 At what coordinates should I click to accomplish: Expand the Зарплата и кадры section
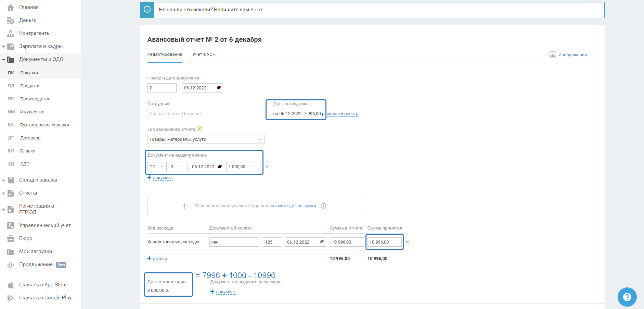pyautogui.click(x=3, y=47)
